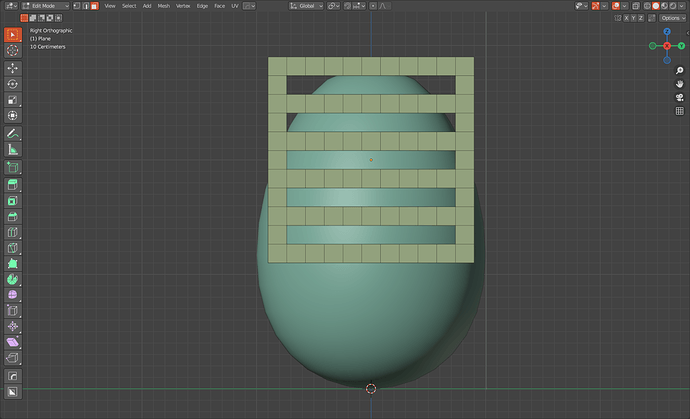Open the Select menu
The image size is (690, 419).
(129, 6)
